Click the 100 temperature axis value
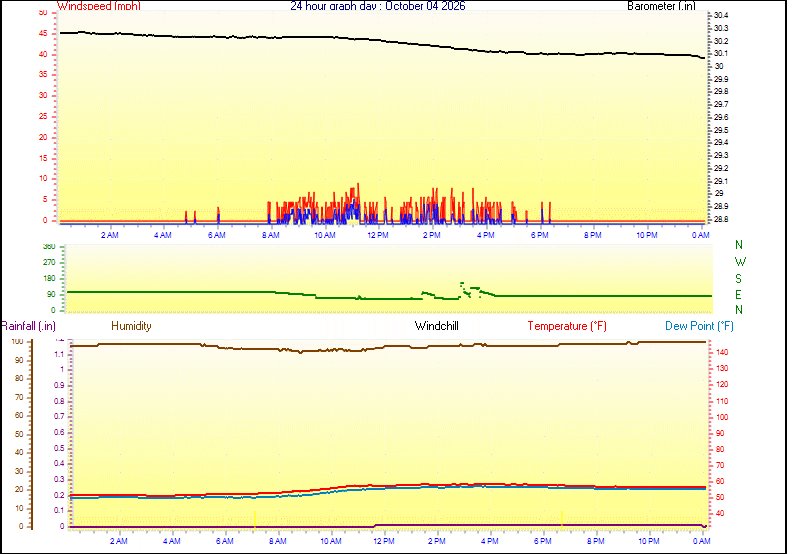Image resolution: width=798 pixels, height=554 pixels. point(722,417)
